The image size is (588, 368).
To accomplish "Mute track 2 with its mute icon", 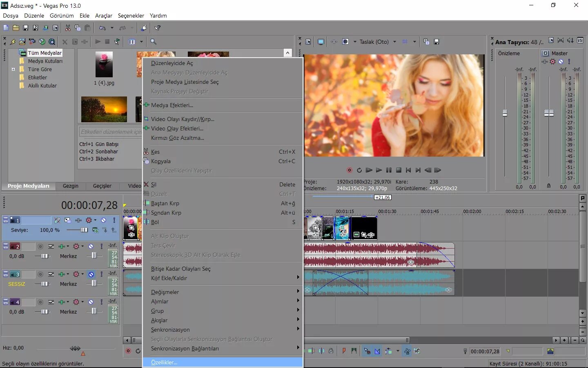I will (91, 246).
